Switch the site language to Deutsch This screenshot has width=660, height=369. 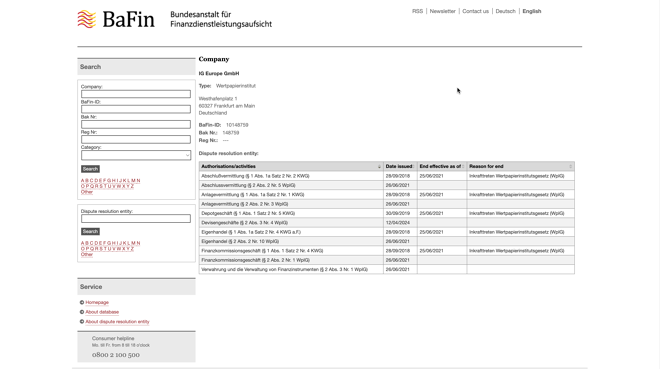click(x=505, y=11)
